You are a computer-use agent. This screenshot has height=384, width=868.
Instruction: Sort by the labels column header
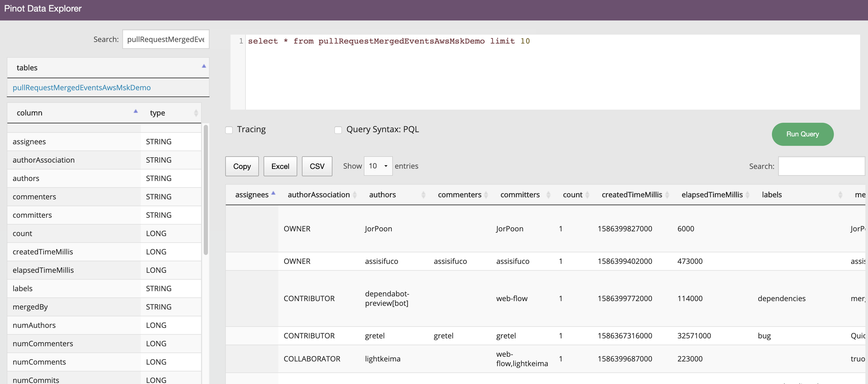click(x=772, y=195)
